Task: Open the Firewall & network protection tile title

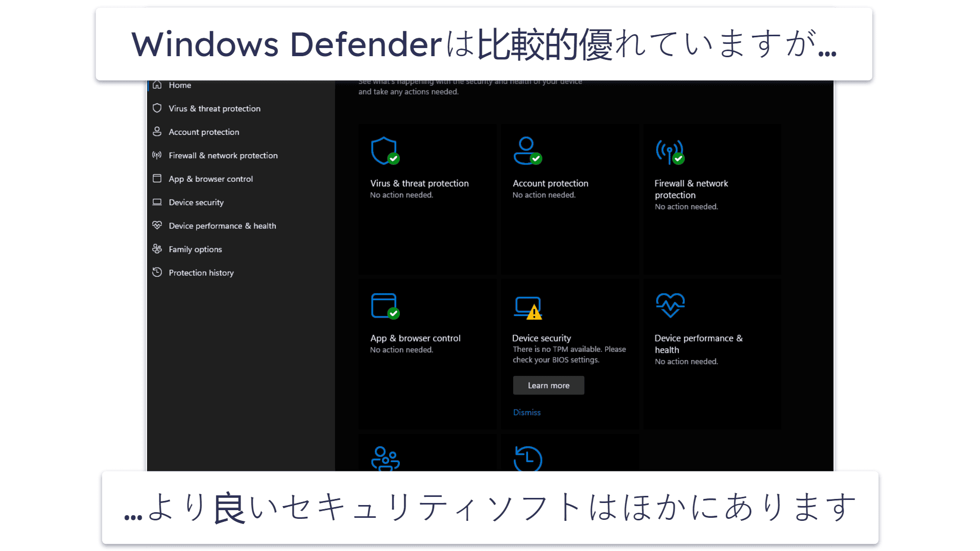Action: click(x=691, y=189)
